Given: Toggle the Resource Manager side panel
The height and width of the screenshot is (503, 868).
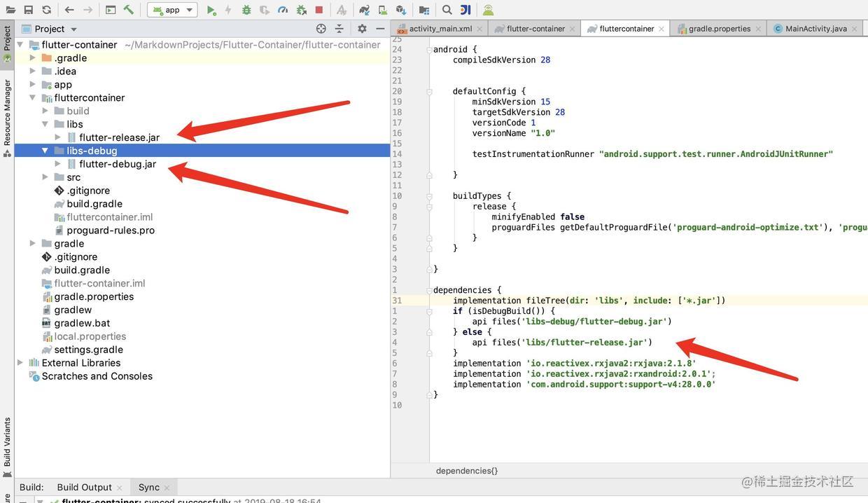Looking at the screenshot, I should [x=7, y=117].
